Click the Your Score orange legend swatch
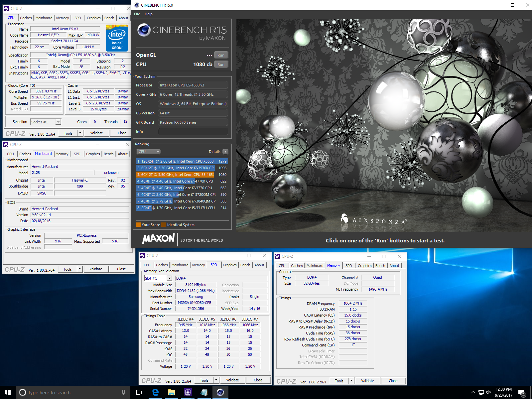532x399 pixels. click(138, 225)
